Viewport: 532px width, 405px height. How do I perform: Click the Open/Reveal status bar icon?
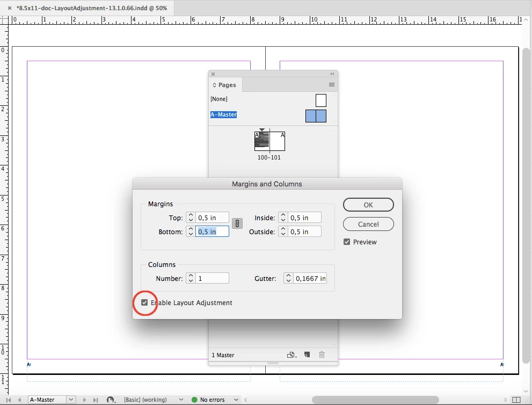pos(111,400)
